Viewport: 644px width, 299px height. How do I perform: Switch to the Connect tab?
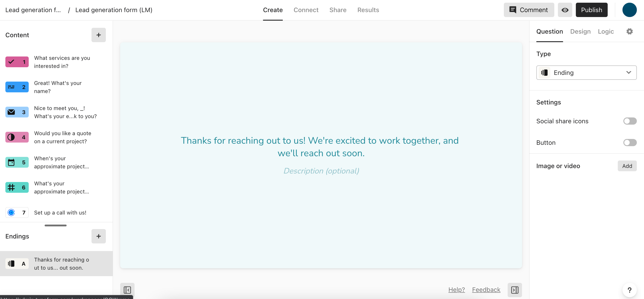click(x=306, y=10)
